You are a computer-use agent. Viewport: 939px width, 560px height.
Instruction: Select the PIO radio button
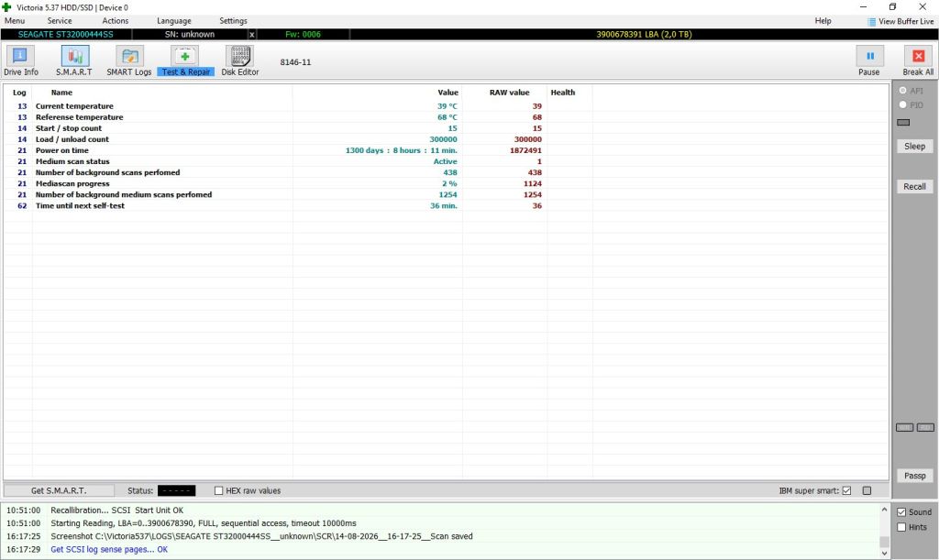point(902,104)
